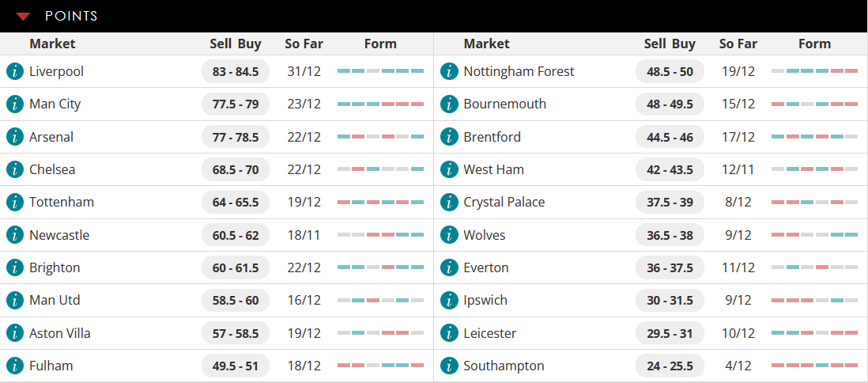Open the Brighton market name link

(x=55, y=267)
